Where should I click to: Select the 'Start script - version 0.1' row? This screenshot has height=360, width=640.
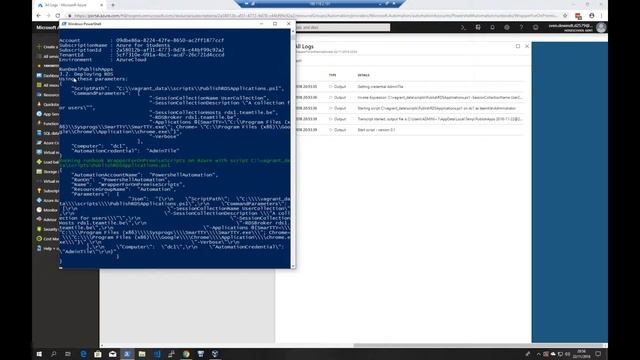409,130
